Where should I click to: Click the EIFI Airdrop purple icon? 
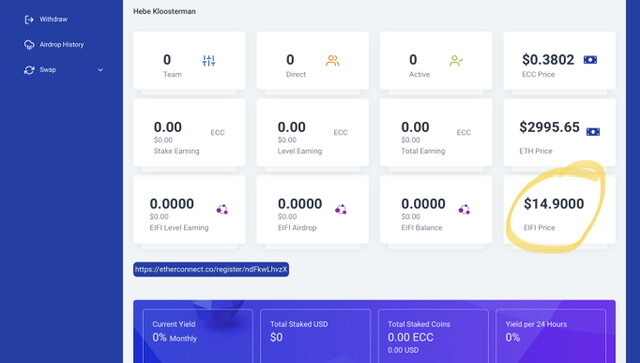tap(341, 210)
